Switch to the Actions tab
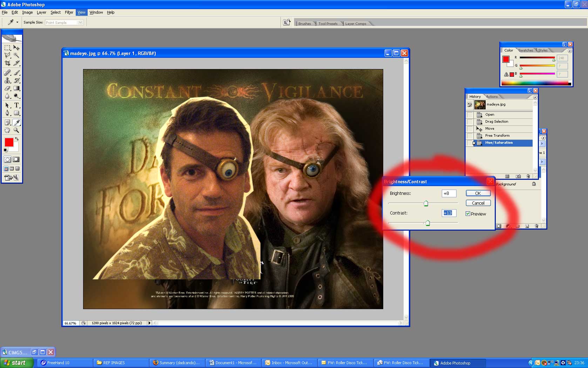This screenshot has height=368, width=588. pyautogui.click(x=492, y=97)
